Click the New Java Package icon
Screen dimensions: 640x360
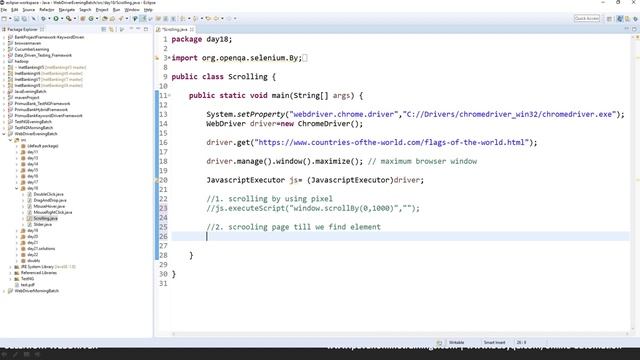(83, 18)
